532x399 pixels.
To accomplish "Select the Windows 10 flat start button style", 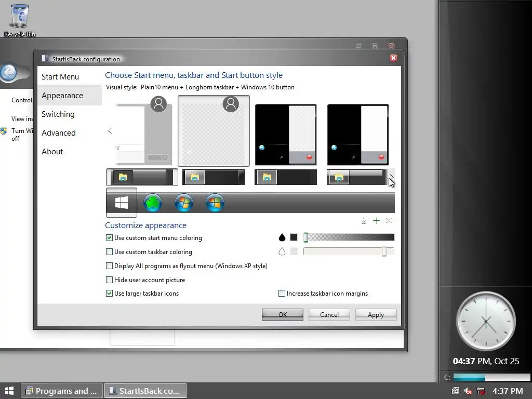I will 122,203.
